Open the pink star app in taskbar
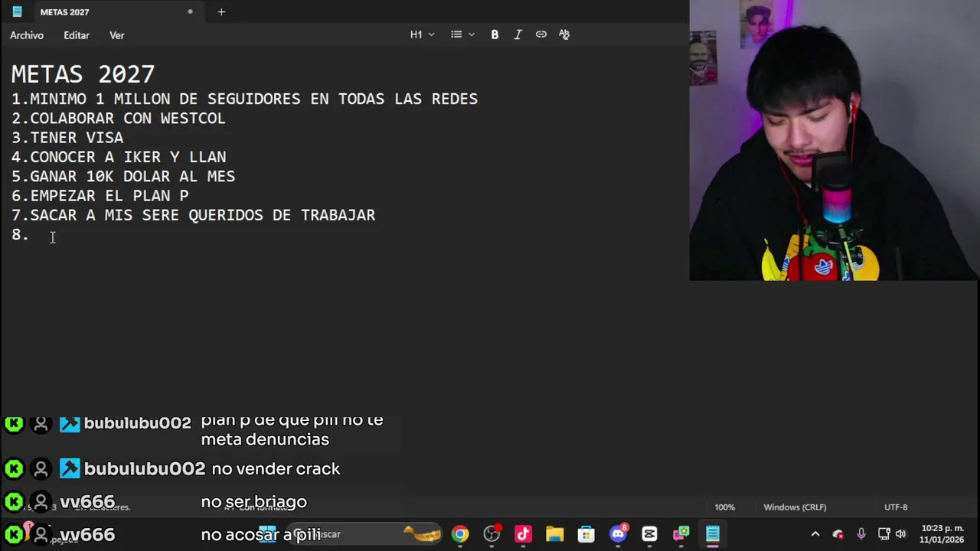The width and height of the screenshot is (980, 551). 681,534
